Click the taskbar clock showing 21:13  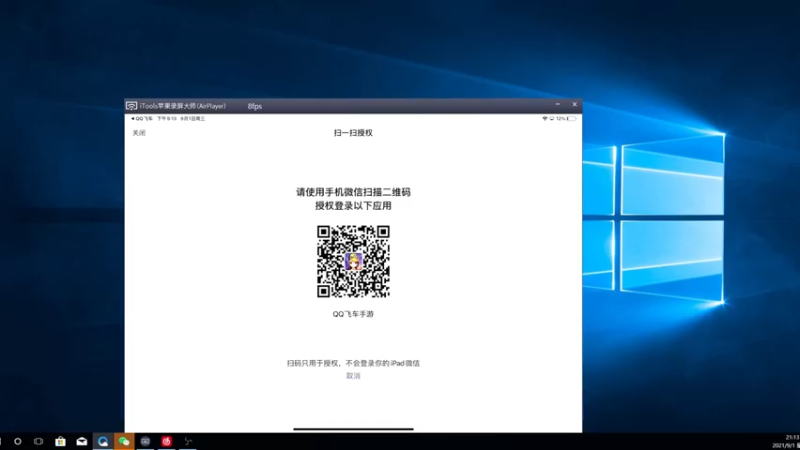(792, 438)
